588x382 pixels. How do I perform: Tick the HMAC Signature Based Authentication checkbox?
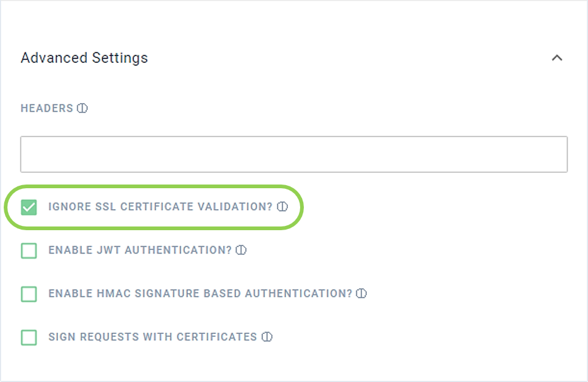[29, 294]
